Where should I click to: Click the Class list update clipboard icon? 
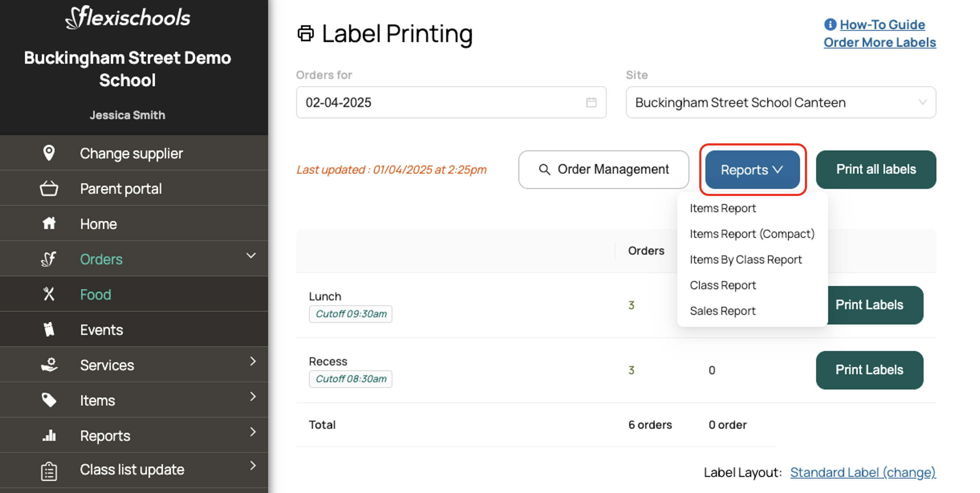(x=49, y=471)
